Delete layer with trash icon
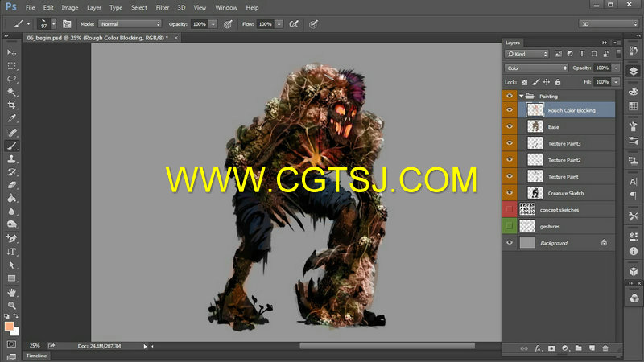 tap(605, 348)
